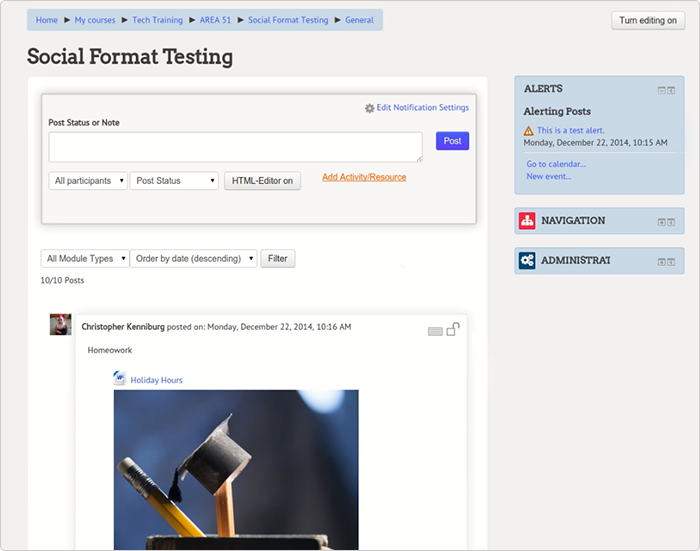The height and width of the screenshot is (551, 700).
Task: Click the ALERTS block title
Action: pos(543,89)
